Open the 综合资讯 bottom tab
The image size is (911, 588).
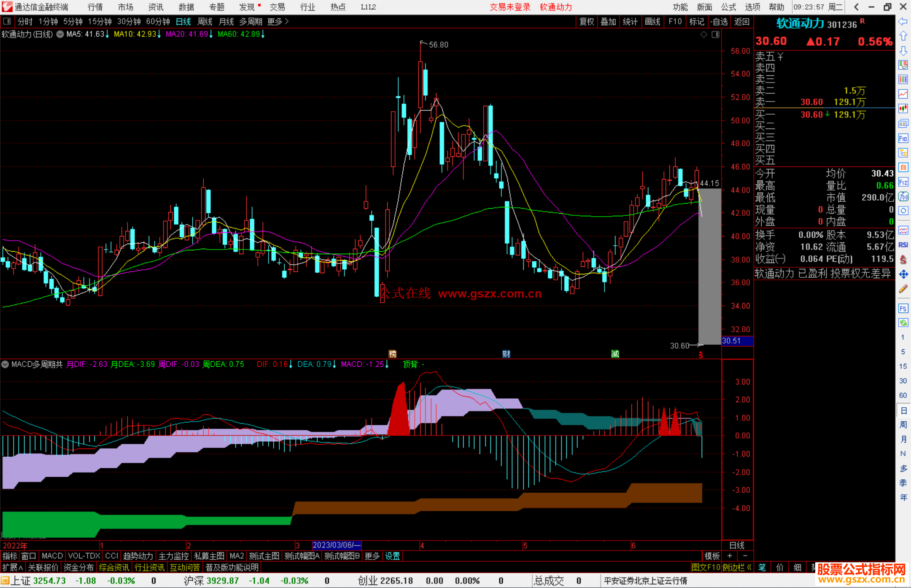coord(114,568)
